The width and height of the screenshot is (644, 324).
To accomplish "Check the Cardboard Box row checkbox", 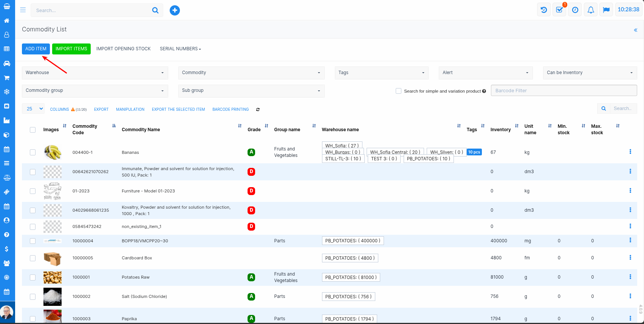I will pyautogui.click(x=33, y=258).
